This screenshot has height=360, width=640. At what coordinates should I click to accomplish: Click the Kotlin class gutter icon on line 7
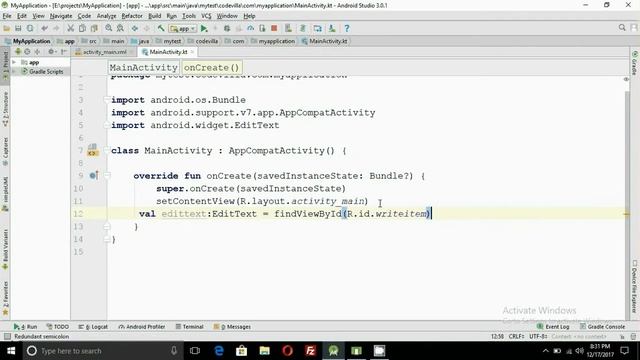point(92,150)
